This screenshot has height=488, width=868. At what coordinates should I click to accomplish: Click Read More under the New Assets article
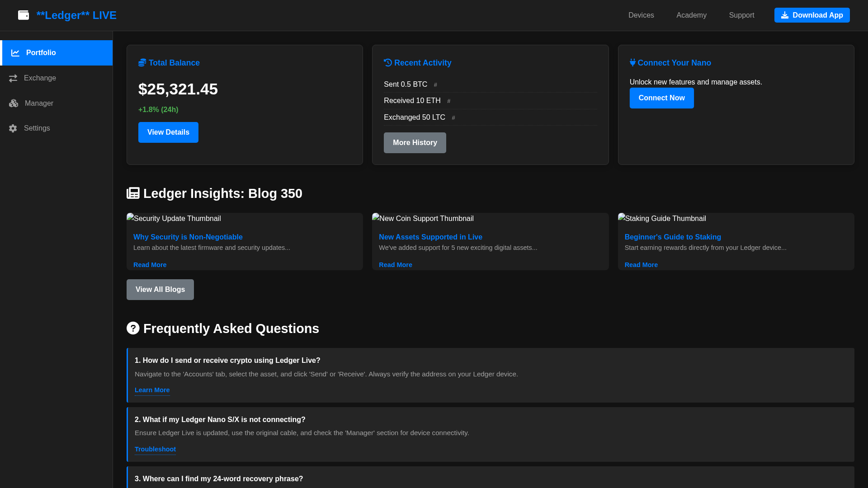pos(396,265)
